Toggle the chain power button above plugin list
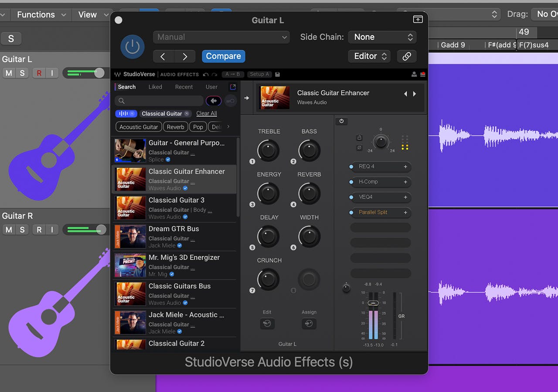558x392 pixels. [x=341, y=122]
